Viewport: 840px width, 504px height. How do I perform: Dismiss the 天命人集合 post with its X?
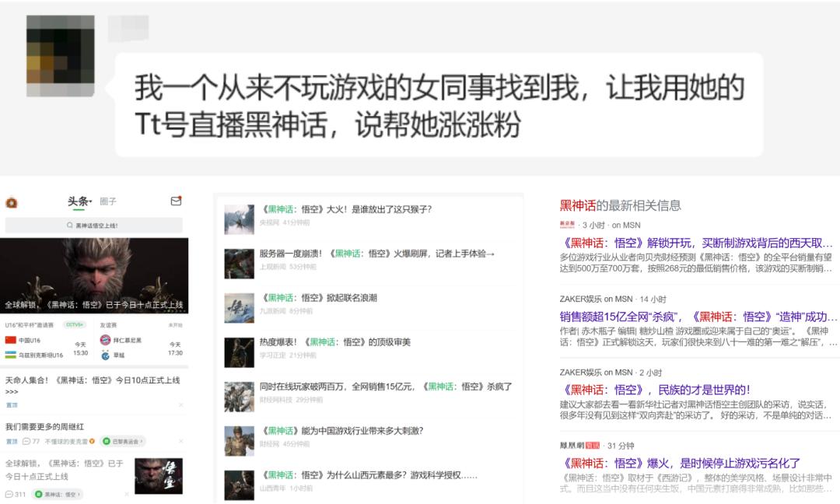[x=181, y=405]
